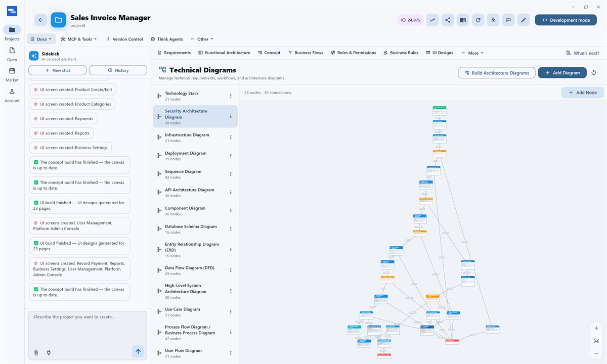Open the More dropdown in docs tabs
Viewport: 607px width, 364px height.
[x=472, y=53]
